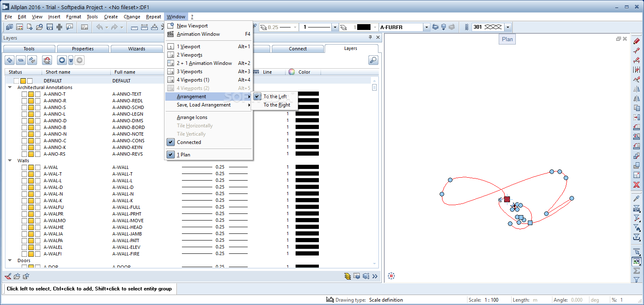This screenshot has width=644, height=305.
Task: Toggle first status box for DEFAULT layer
Action: click(x=16, y=81)
